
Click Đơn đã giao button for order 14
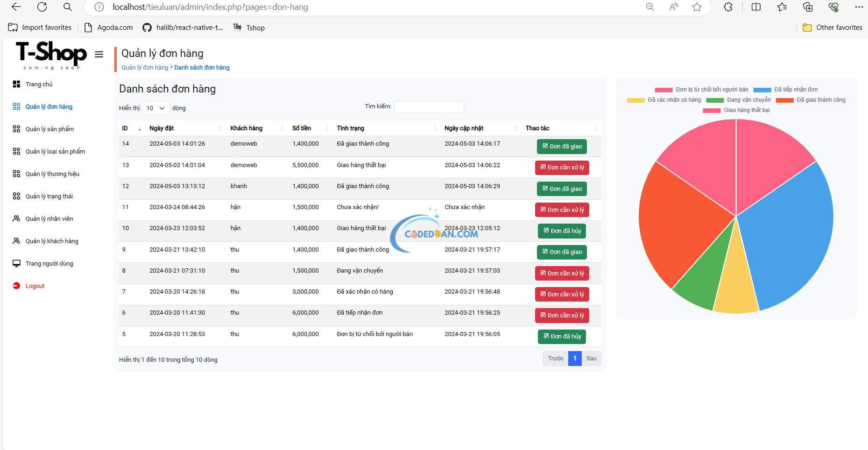562,146
